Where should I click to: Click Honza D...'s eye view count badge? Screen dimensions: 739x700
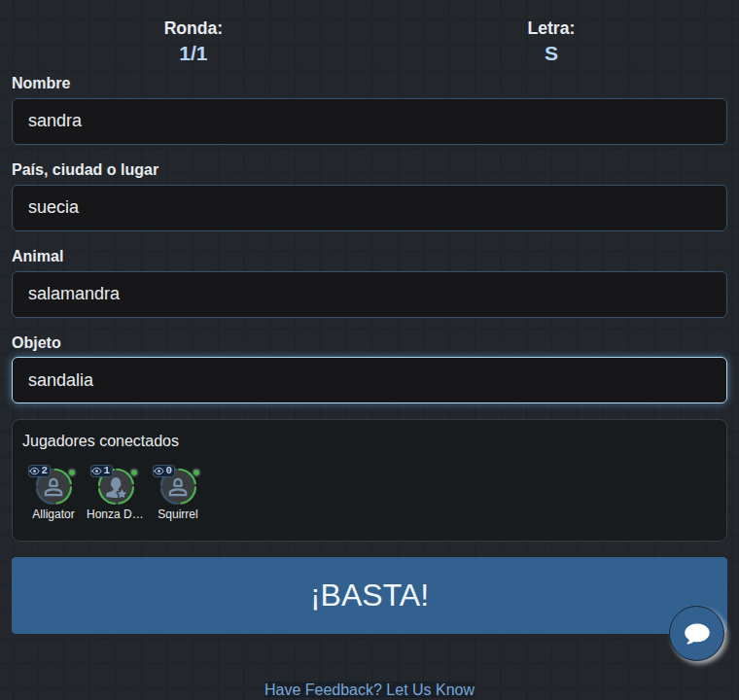(101, 471)
